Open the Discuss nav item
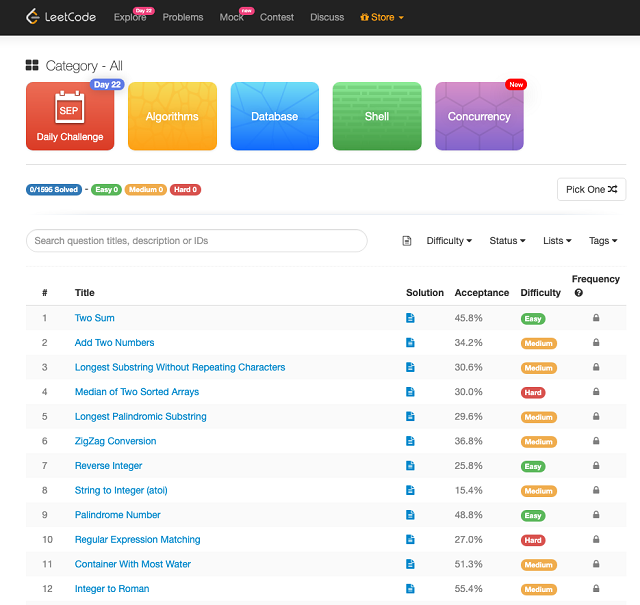 click(x=327, y=17)
